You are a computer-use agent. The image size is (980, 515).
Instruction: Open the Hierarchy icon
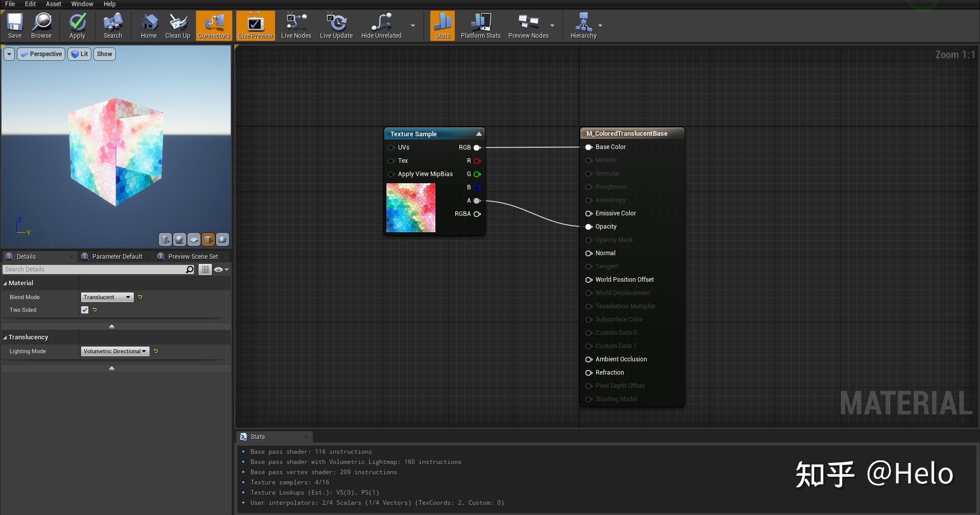(583, 26)
